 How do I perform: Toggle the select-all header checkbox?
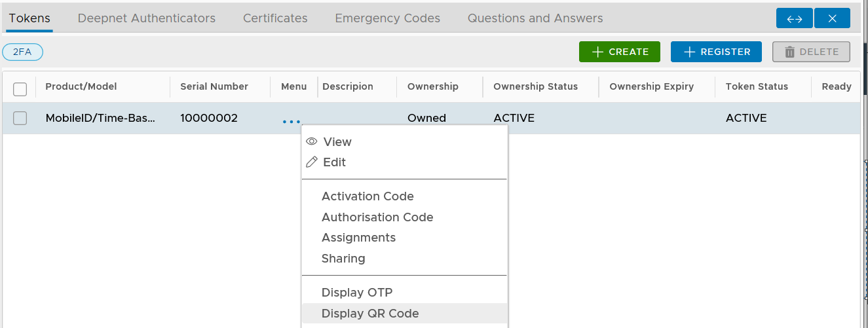click(x=20, y=89)
